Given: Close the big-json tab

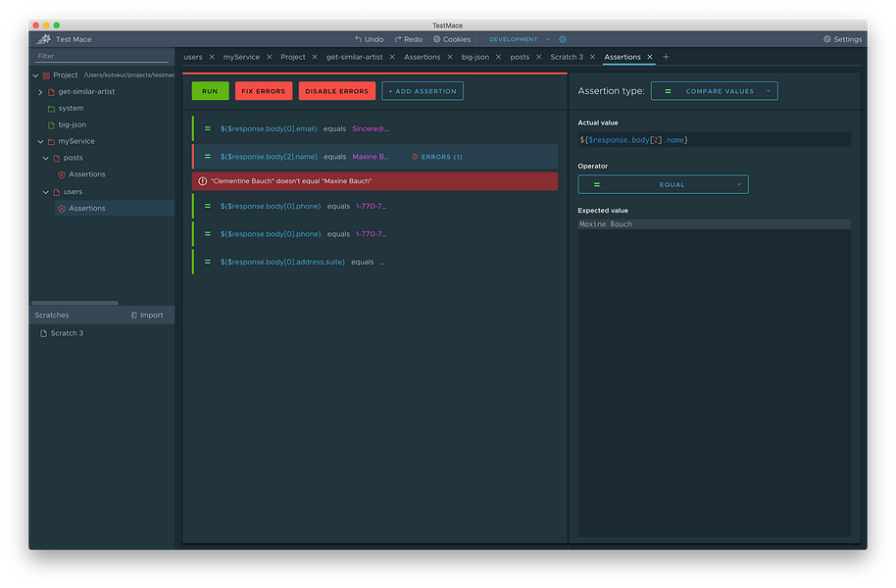Looking at the screenshot, I should 499,57.
